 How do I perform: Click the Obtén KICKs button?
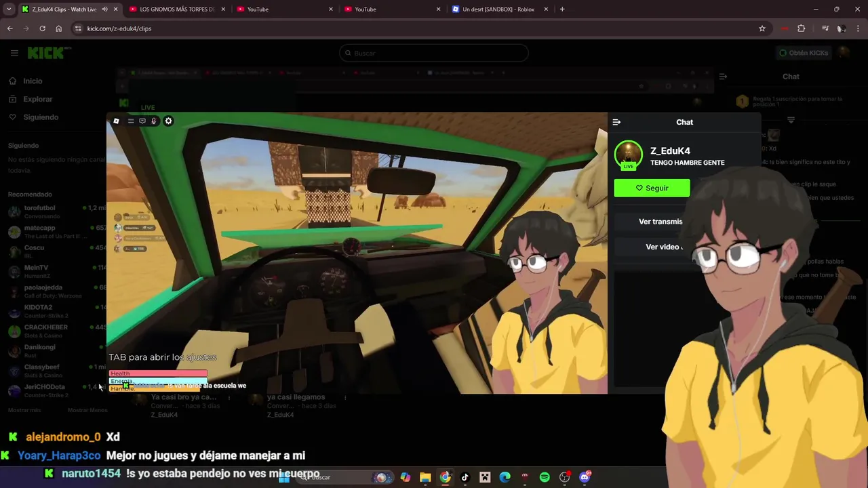804,53
